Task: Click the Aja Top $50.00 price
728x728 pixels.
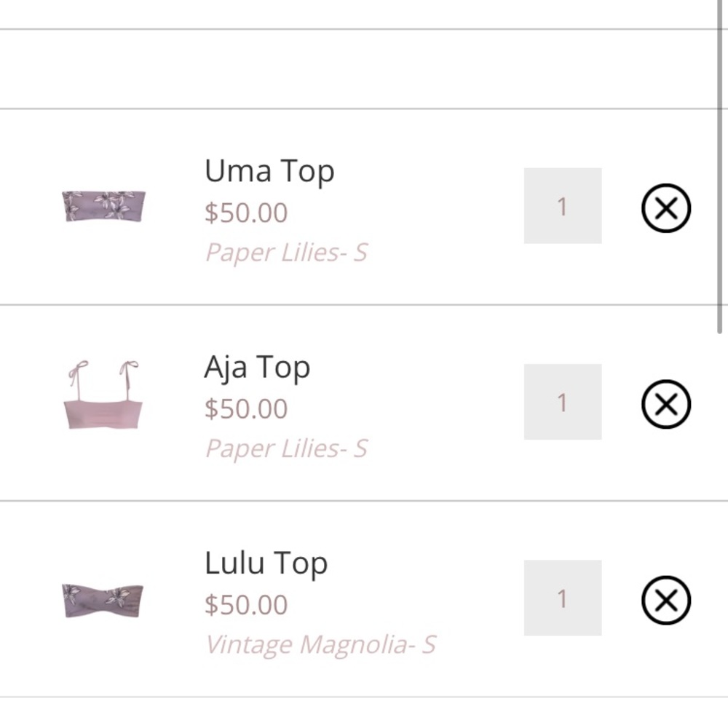Action: click(x=246, y=408)
